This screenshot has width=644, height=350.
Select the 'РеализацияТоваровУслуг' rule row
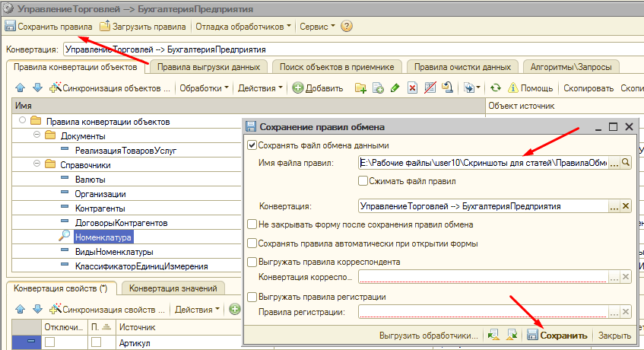click(x=125, y=151)
